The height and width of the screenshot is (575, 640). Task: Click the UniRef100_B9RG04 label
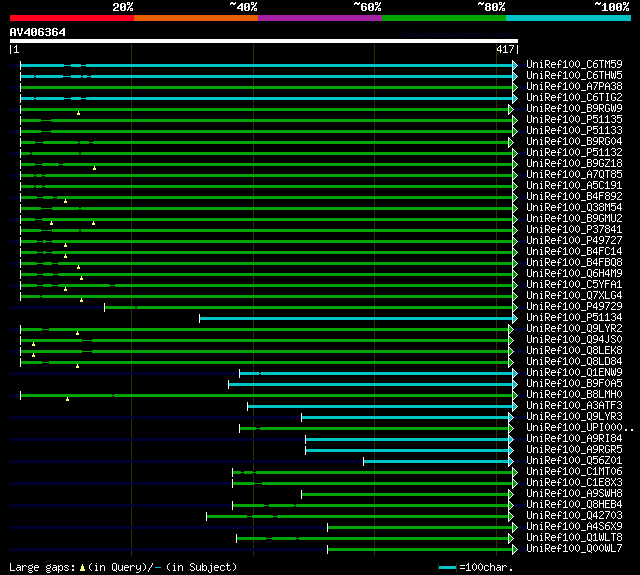574,142
